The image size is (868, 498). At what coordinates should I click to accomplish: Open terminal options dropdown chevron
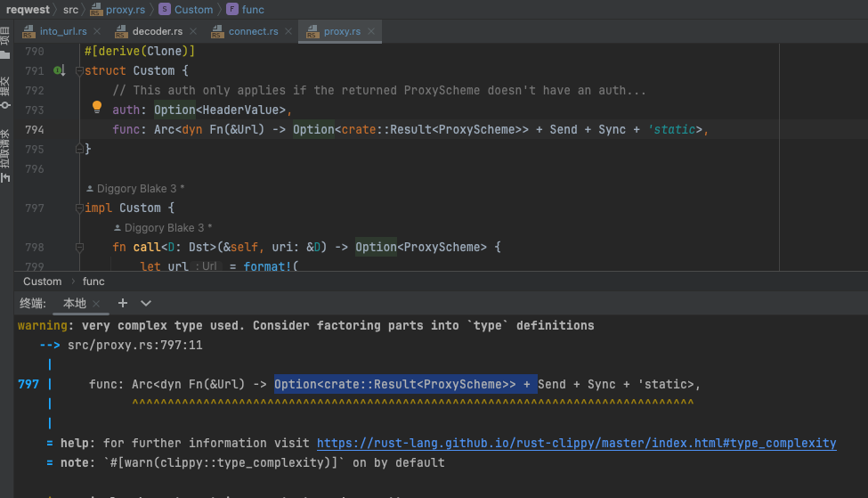pos(146,303)
